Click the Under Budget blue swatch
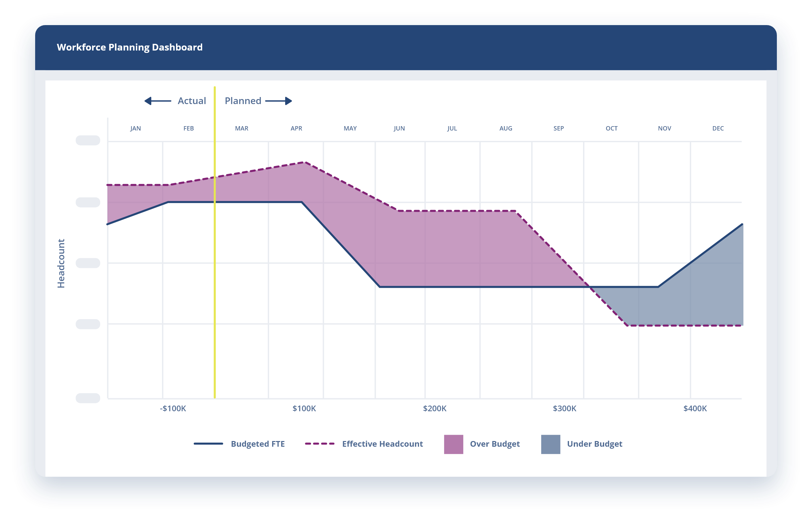The height and width of the screenshot is (522, 812). (551, 444)
